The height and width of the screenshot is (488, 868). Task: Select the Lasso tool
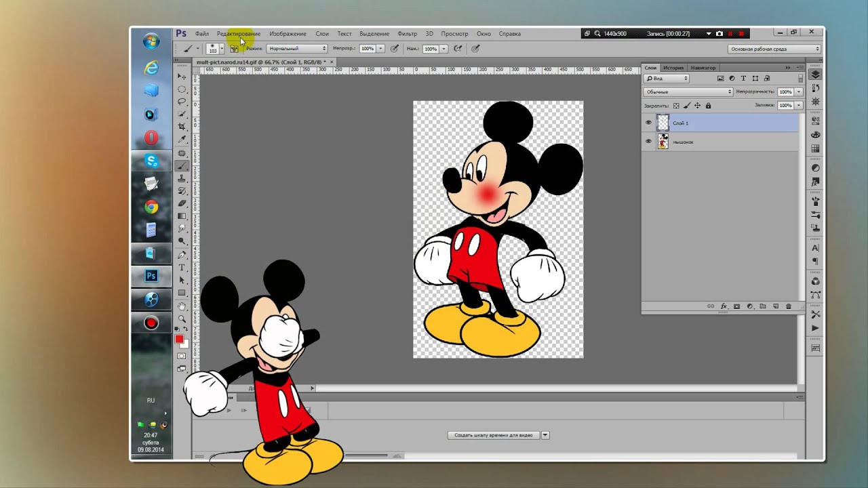point(182,102)
